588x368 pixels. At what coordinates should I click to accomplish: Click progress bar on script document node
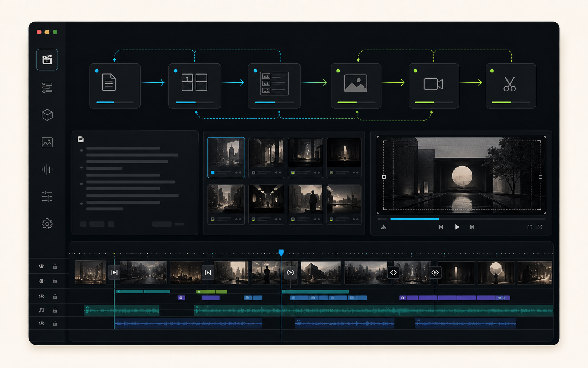click(x=115, y=102)
